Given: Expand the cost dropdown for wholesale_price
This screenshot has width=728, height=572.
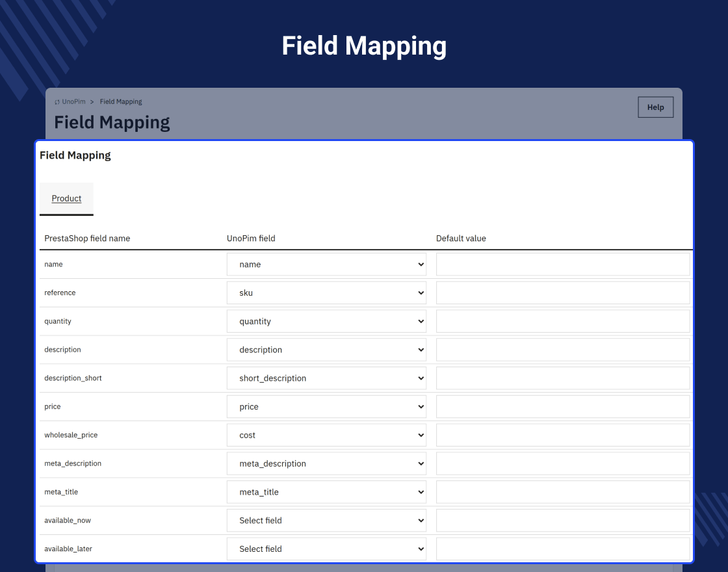Looking at the screenshot, I should point(326,435).
